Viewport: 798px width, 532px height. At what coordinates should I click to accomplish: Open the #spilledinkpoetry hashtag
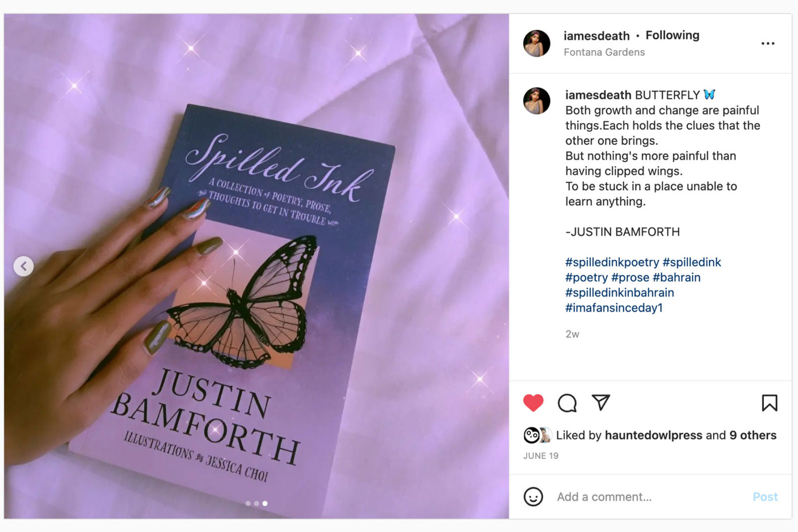point(612,262)
